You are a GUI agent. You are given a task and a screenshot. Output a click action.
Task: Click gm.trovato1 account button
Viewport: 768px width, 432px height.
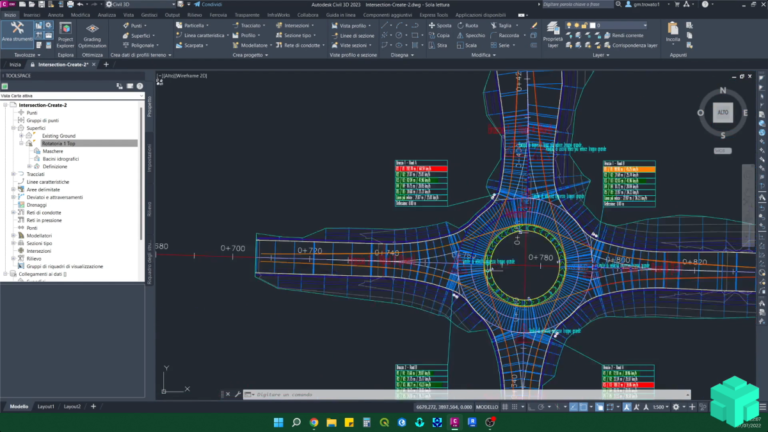coord(646,4)
